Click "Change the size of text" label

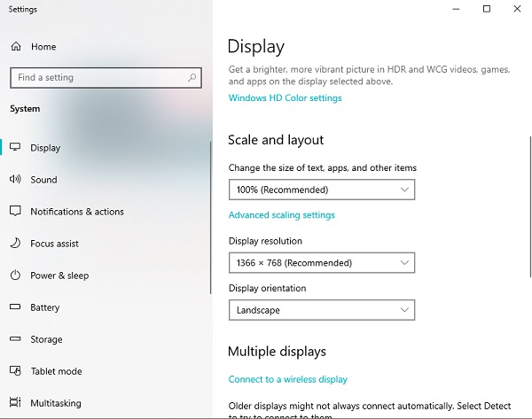click(x=323, y=167)
